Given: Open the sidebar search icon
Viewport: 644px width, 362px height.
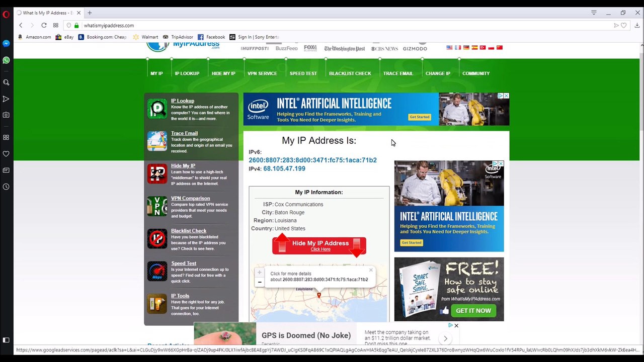Looking at the screenshot, I should click(x=6, y=82).
